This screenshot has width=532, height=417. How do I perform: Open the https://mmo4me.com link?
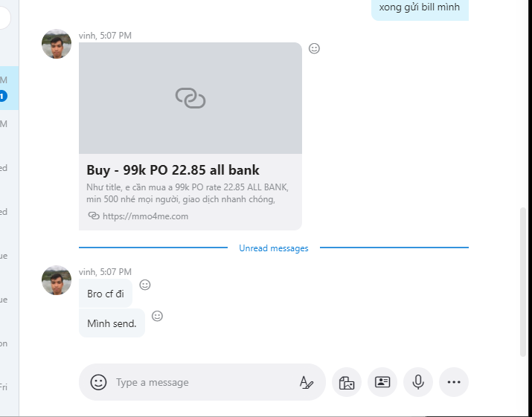click(x=145, y=216)
